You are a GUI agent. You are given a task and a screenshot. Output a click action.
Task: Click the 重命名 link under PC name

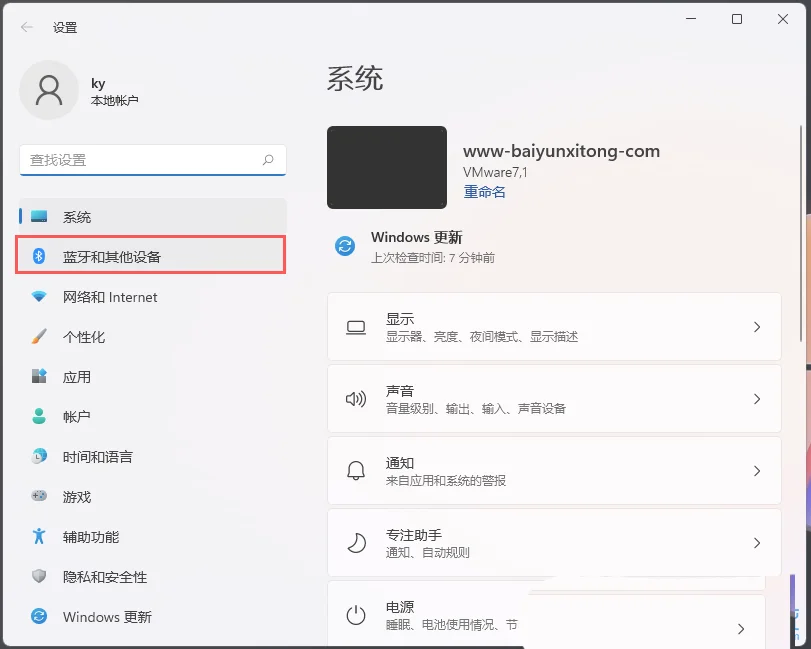coord(484,192)
